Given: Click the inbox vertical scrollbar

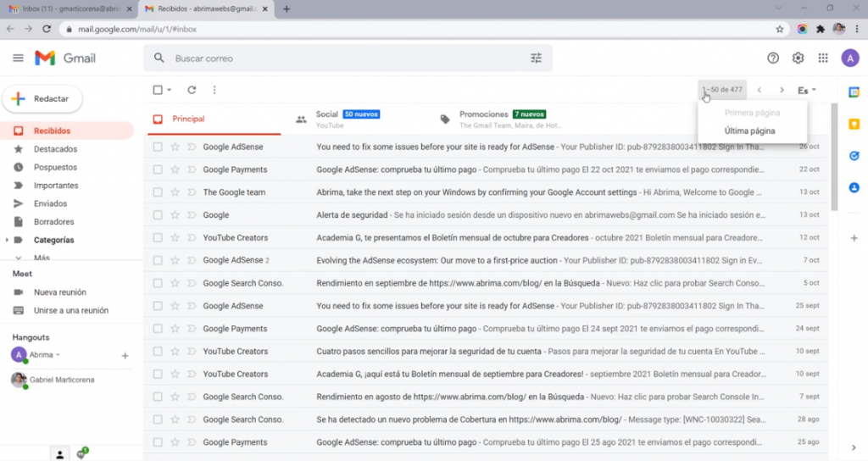Looking at the screenshot, I should point(834,157).
